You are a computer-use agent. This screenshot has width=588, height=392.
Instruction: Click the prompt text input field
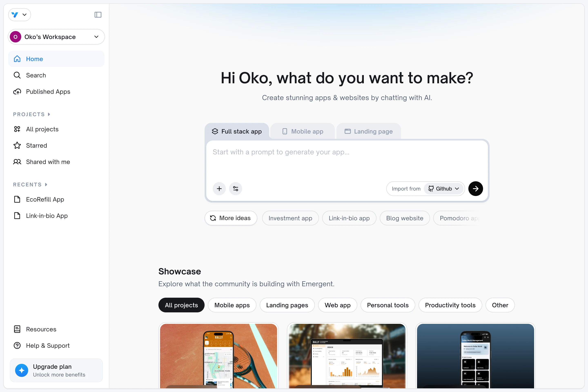tap(346, 160)
